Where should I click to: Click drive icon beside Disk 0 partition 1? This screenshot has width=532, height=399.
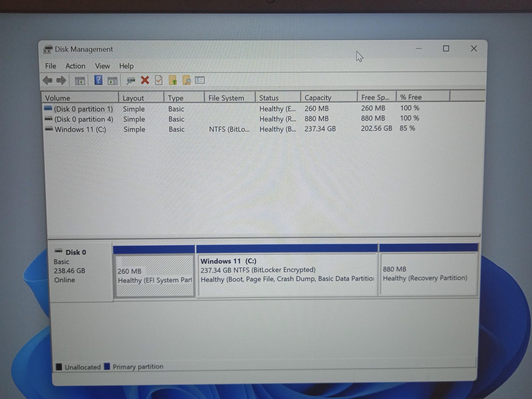coord(48,108)
